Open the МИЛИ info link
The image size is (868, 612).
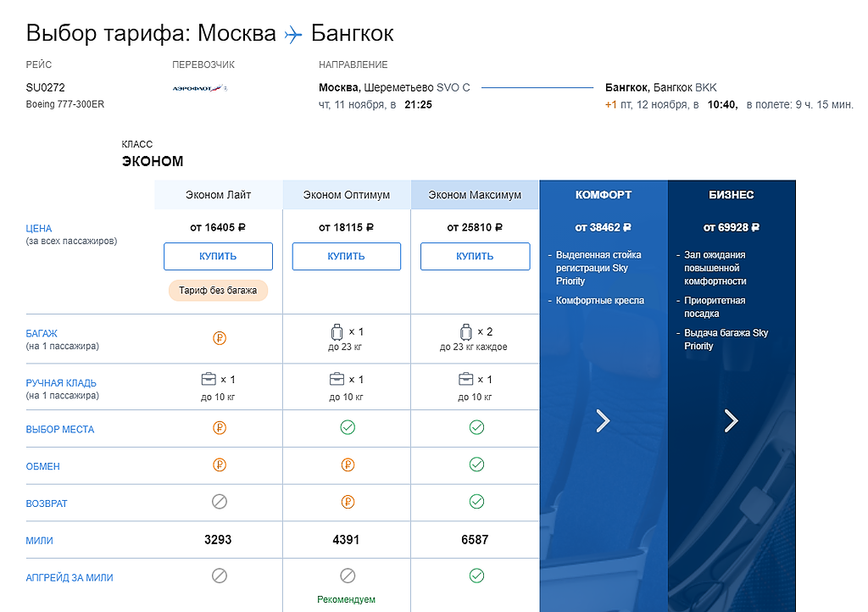pos(39,541)
